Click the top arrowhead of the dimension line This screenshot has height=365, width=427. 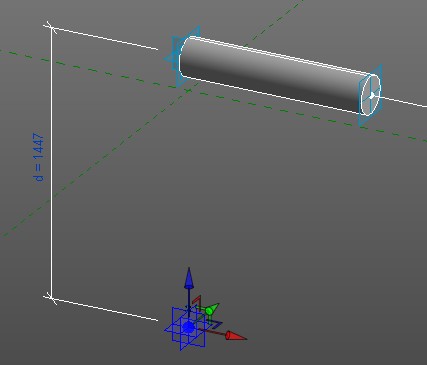pos(50,26)
